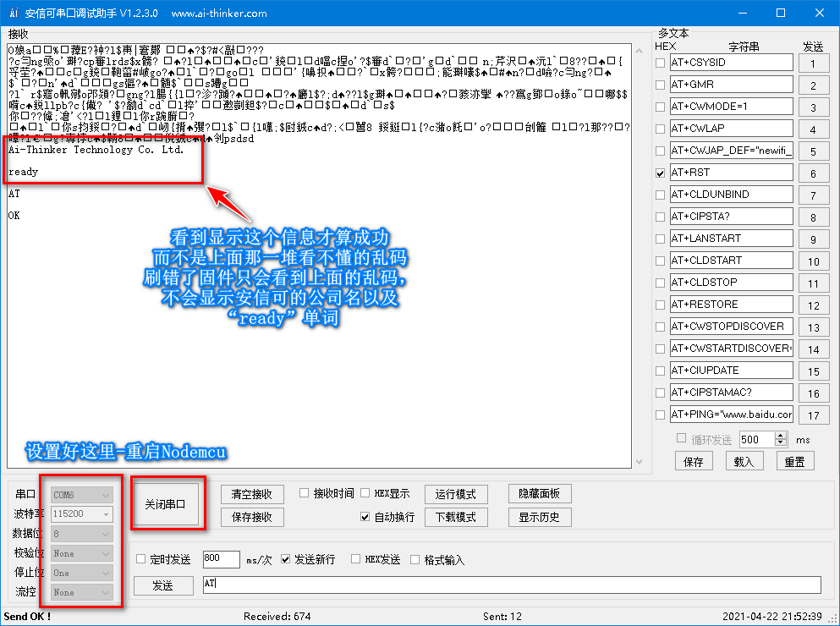This screenshot has height=626, width=840.
Task: Expand the stop bits dropdown showing One
Action: click(105, 573)
